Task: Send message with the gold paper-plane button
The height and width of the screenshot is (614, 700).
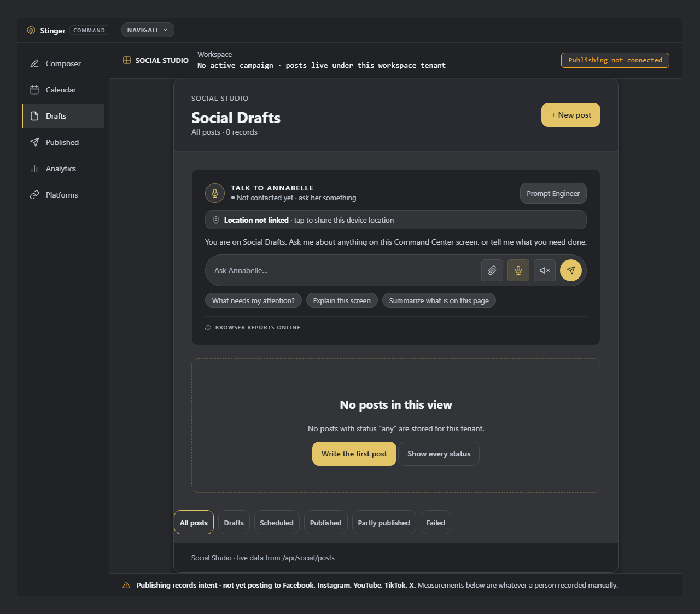Action: tap(571, 270)
